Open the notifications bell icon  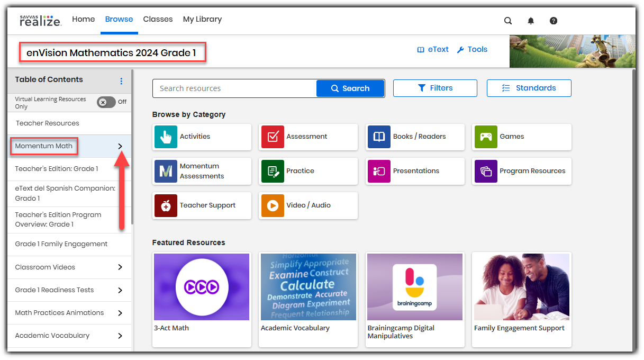pyautogui.click(x=531, y=21)
